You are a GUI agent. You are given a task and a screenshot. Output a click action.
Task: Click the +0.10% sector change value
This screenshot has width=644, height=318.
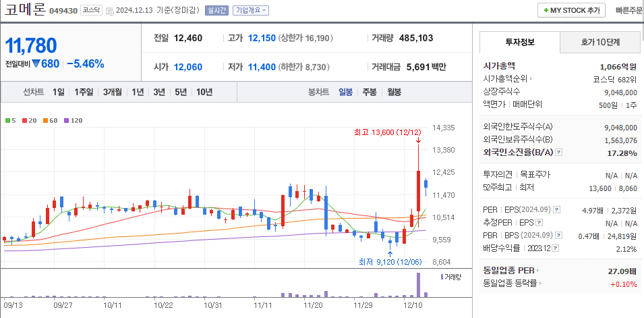coord(624,284)
